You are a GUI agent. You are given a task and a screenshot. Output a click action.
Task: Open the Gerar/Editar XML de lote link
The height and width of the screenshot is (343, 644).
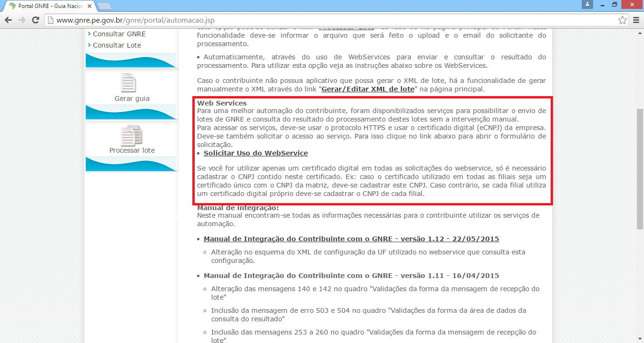(x=368, y=89)
